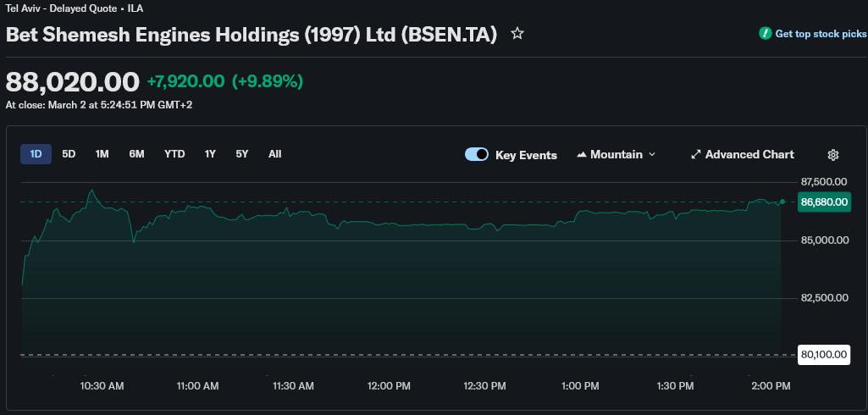Follow the Get top stock picks link
This screenshot has width=868, height=415.
821,34
